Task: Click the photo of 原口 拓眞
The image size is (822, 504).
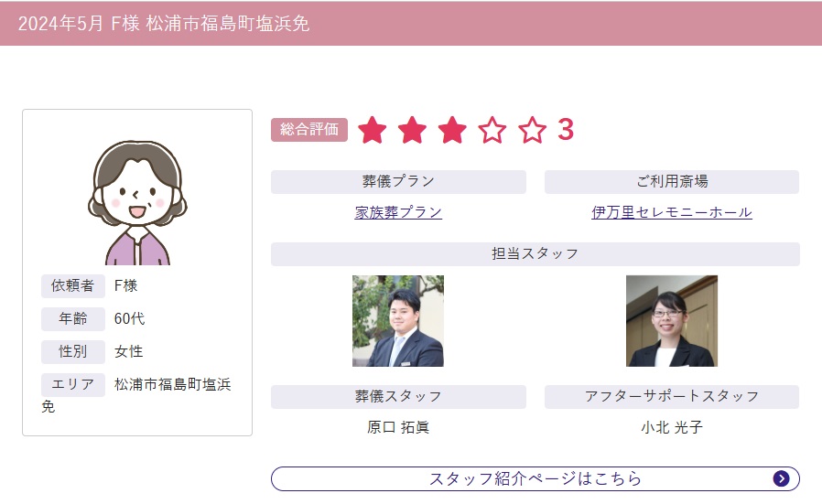Action: coord(398,321)
